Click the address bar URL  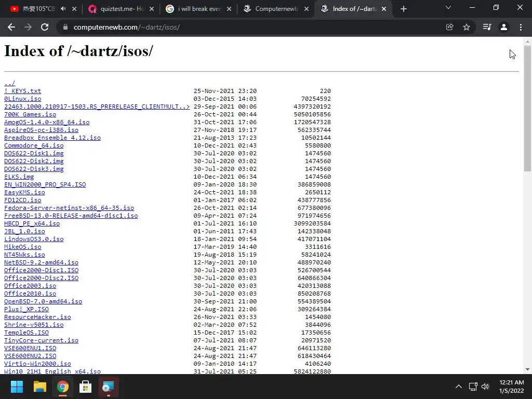pos(127,27)
